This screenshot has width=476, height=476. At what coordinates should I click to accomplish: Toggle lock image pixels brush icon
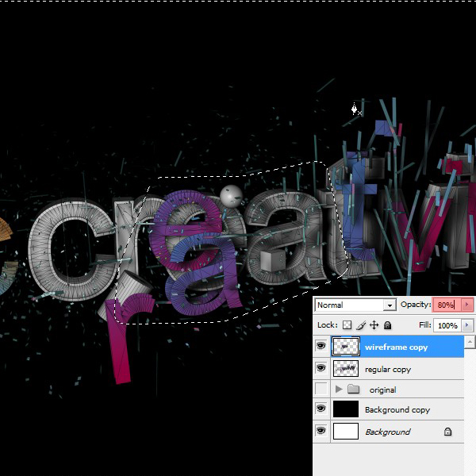pos(361,325)
